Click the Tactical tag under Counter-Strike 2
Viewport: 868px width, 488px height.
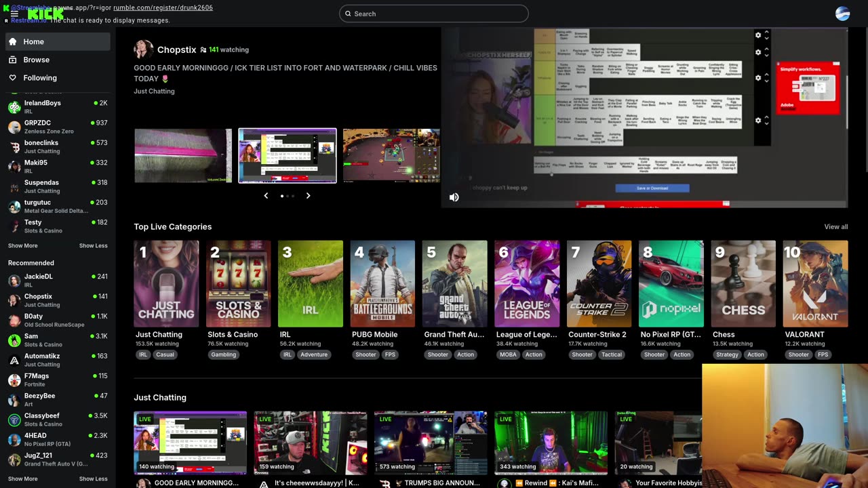click(x=611, y=354)
